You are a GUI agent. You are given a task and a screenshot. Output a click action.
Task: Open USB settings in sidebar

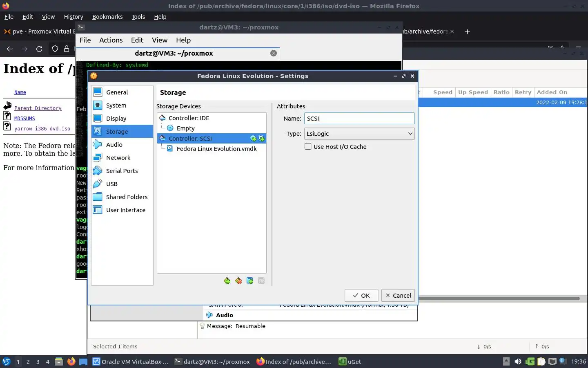[122, 184]
